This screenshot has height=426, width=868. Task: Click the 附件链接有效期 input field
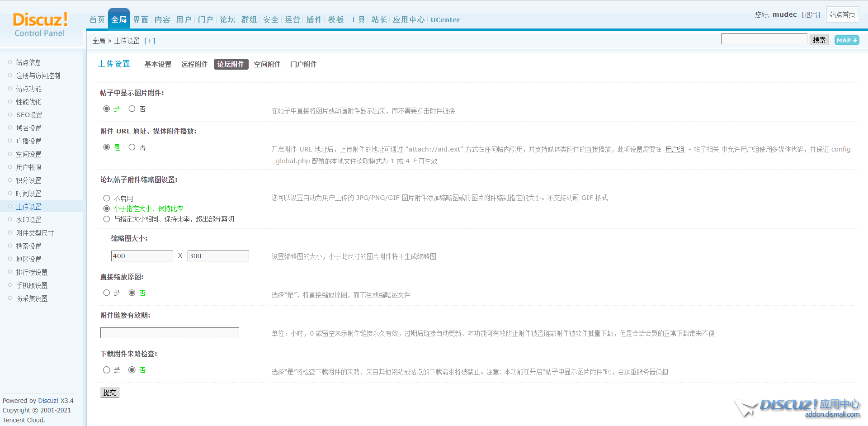(170, 333)
